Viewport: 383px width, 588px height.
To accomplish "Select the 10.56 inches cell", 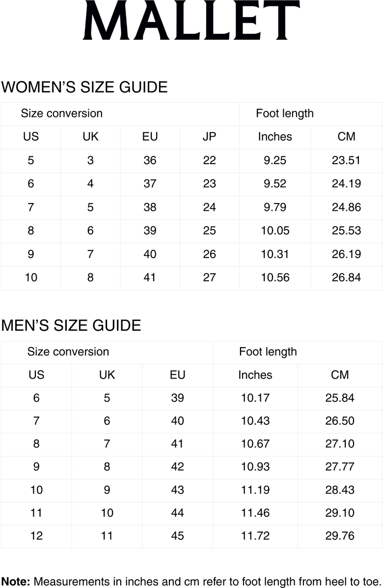I will pos(275,277).
